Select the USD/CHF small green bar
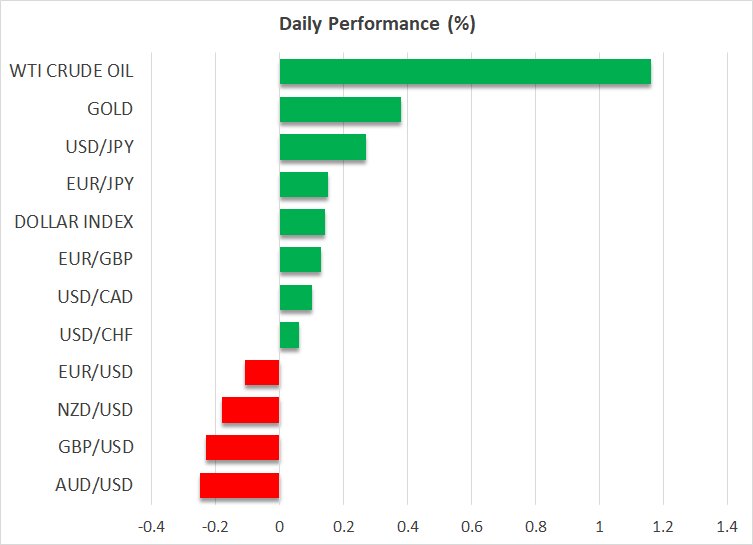The height and width of the screenshot is (545, 753). click(x=289, y=335)
